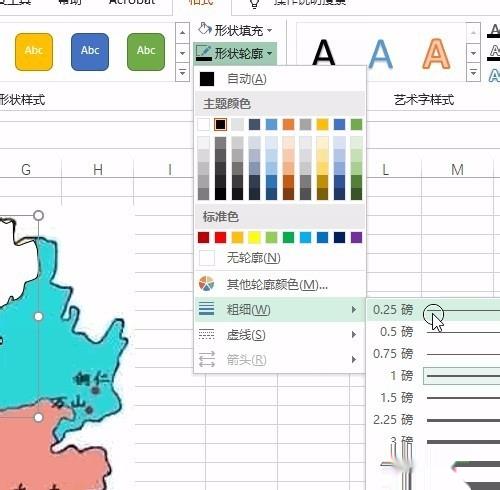Image resolution: width=500 pixels, height=490 pixels.
Task: Pick light green standard color
Action: pos(271,238)
